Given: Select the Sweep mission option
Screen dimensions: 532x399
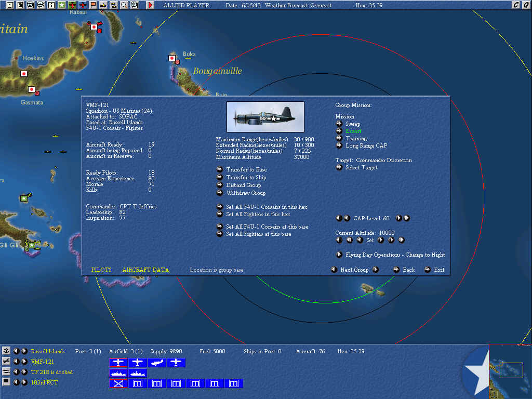Looking at the screenshot, I should click(x=339, y=124).
